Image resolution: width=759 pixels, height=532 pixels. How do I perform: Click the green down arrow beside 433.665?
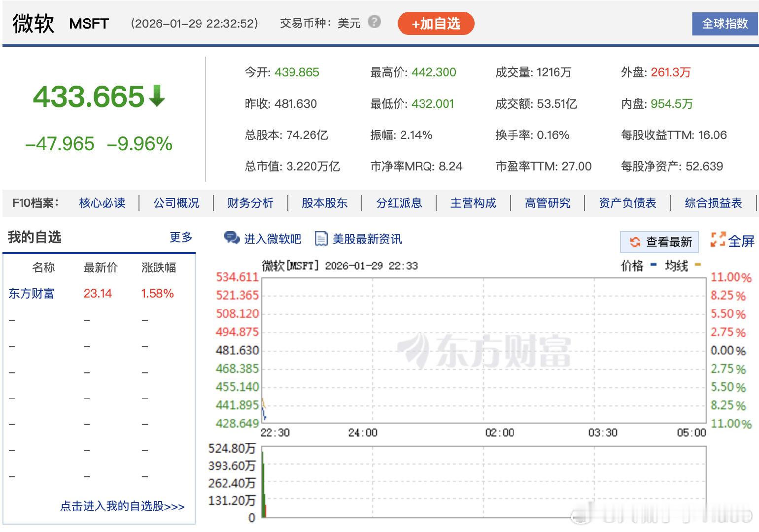(x=157, y=97)
